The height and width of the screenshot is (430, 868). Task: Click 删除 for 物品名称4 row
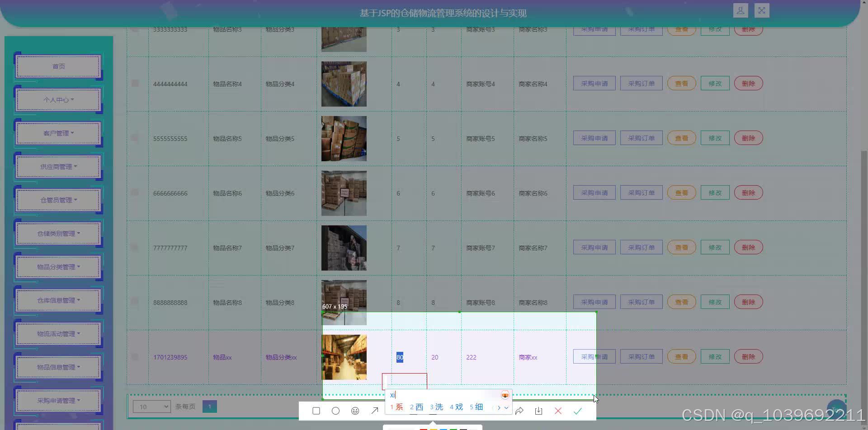coord(748,84)
